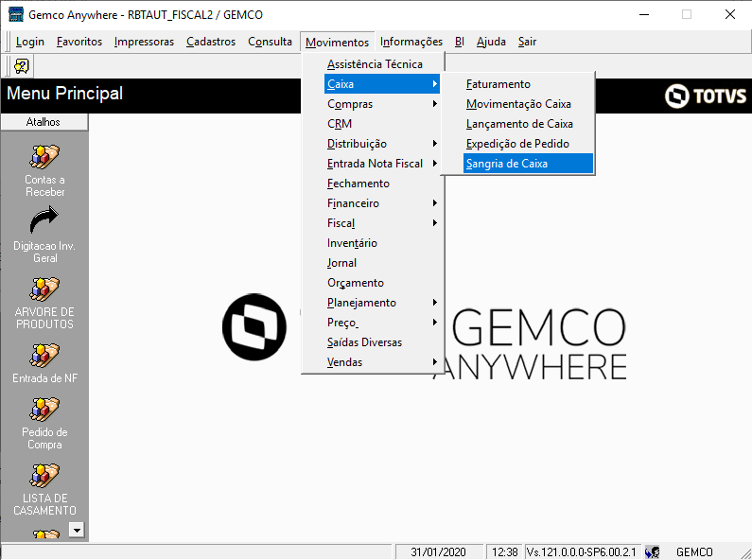Expand the Preço submenu
Viewport: 752px width, 560px height.
tap(382, 323)
